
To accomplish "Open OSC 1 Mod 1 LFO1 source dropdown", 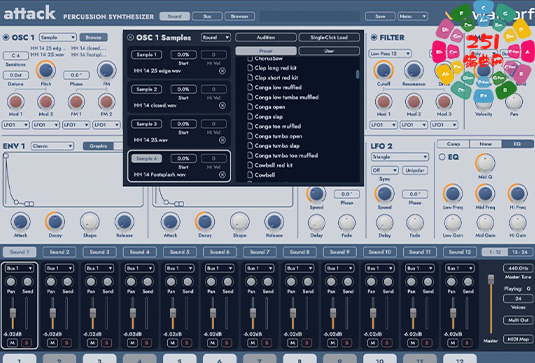I will 16,125.
